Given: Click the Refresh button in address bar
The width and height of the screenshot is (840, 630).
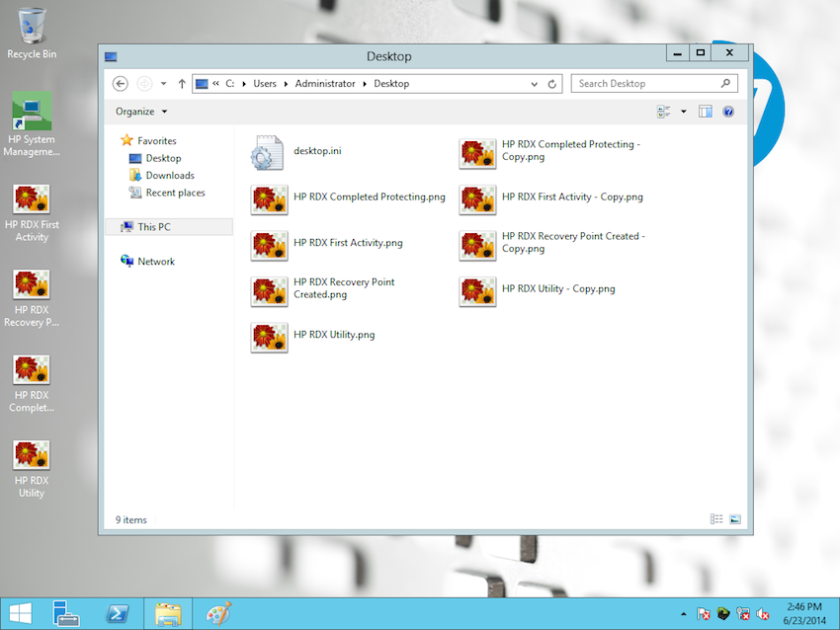Looking at the screenshot, I should tap(551, 84).
